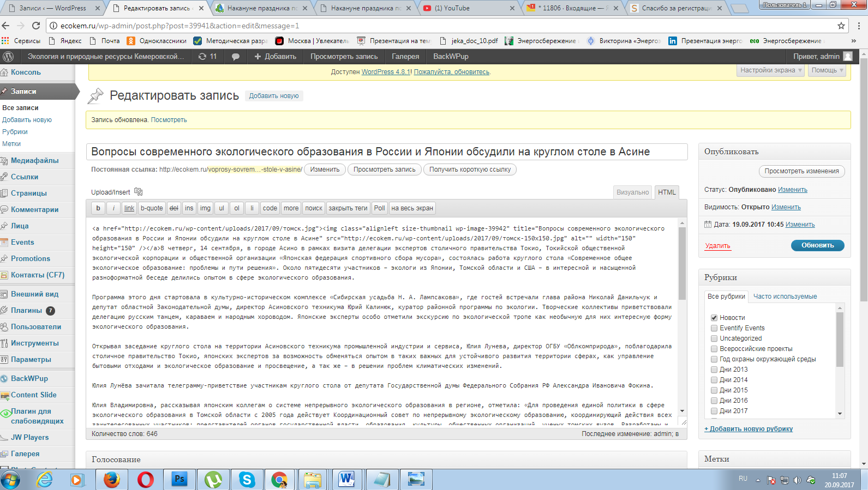Open Opera browser from the taskbar
The width and height of the screenshot is (868, 490).
click(x=145, y=480)
